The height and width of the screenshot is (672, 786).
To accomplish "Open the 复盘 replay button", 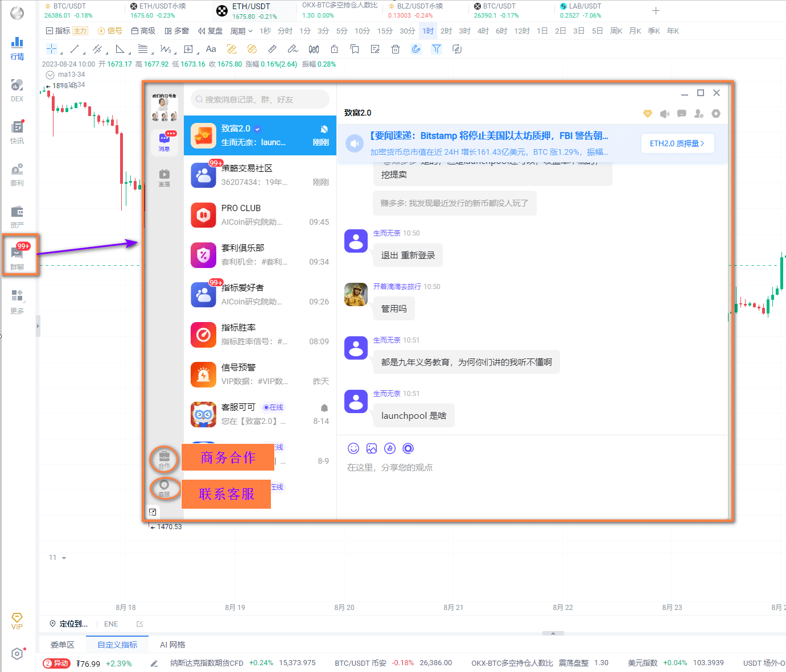I will [x=210, y=31].
